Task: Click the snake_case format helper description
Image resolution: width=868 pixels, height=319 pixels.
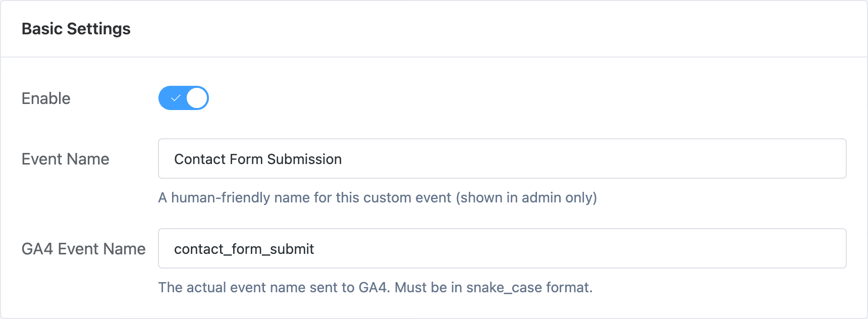Action: point(375,287)
